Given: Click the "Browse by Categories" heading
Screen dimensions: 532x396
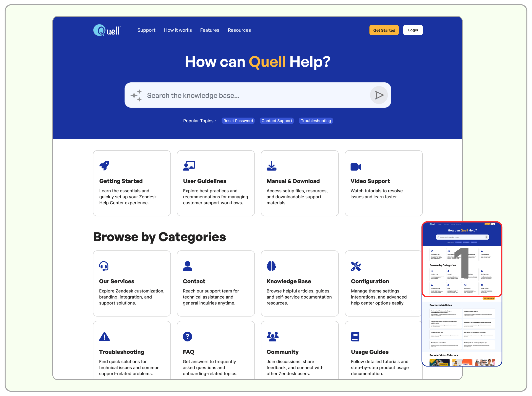Looking at the screenshot, I should (160, 237).
